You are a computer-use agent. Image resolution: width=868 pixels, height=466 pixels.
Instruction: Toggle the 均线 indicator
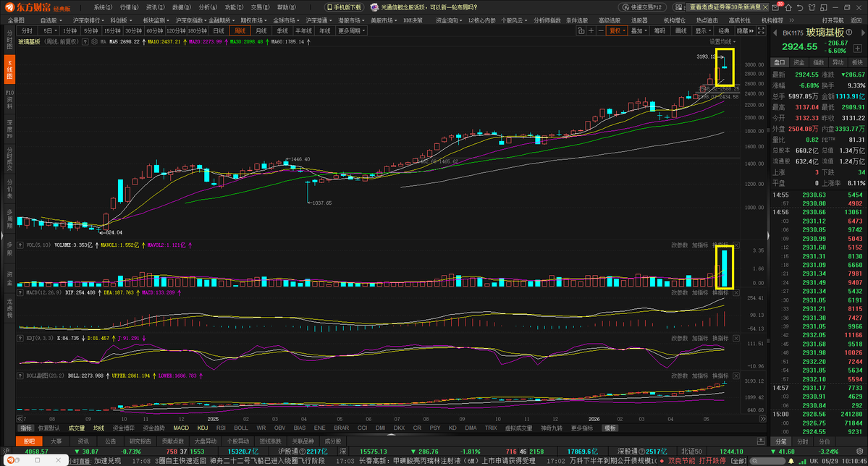[98, 428]
